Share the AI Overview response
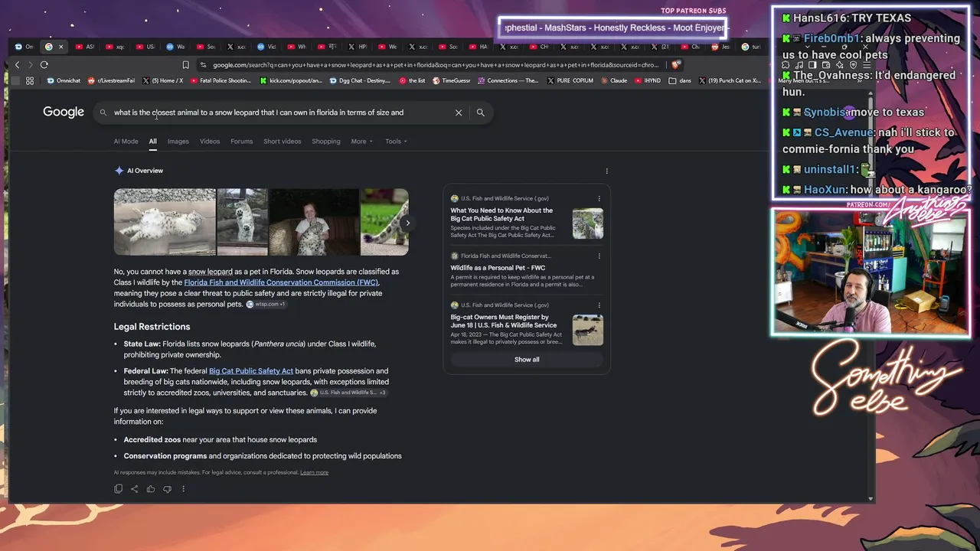The height and width of the screenshot is (551, 980). [134, 489]
